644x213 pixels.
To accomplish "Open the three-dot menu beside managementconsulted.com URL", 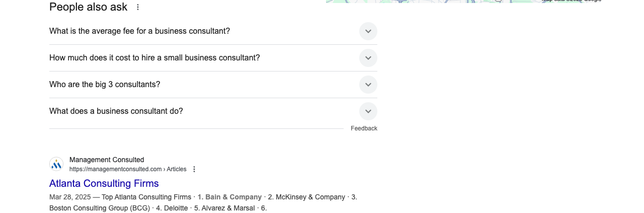I will point(194,169).
